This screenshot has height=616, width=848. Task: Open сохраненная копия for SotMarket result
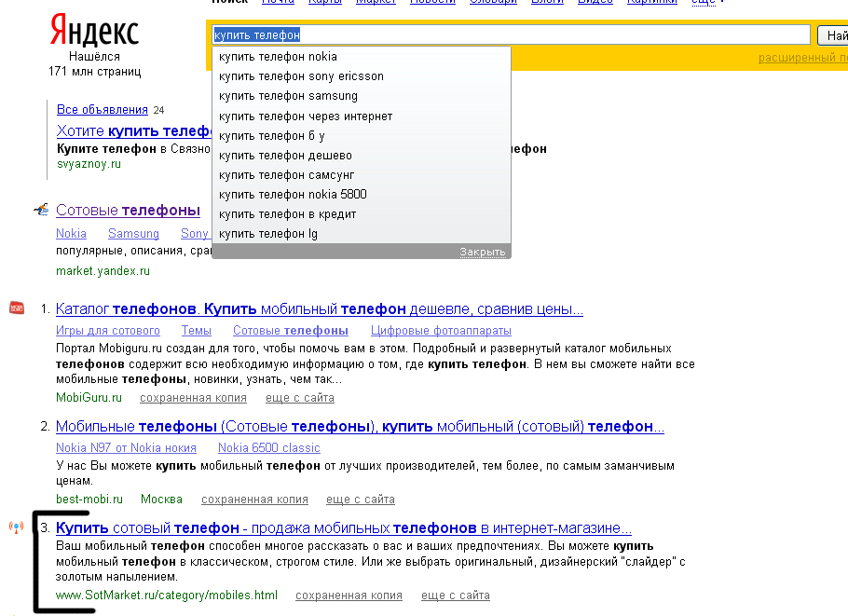[x=349, y=595]
